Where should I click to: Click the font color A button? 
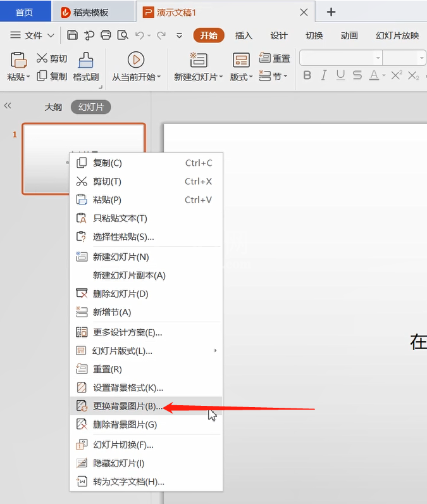(374, 75)
